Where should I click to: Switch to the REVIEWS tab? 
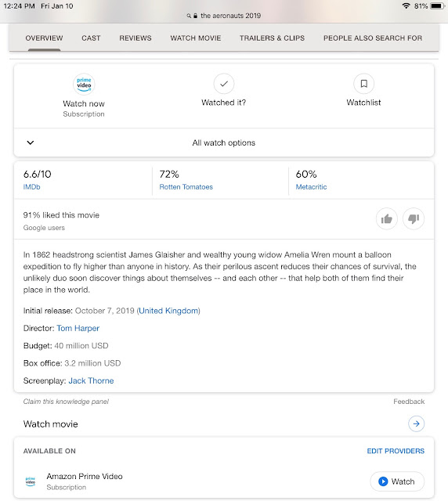tap(135, 38)
